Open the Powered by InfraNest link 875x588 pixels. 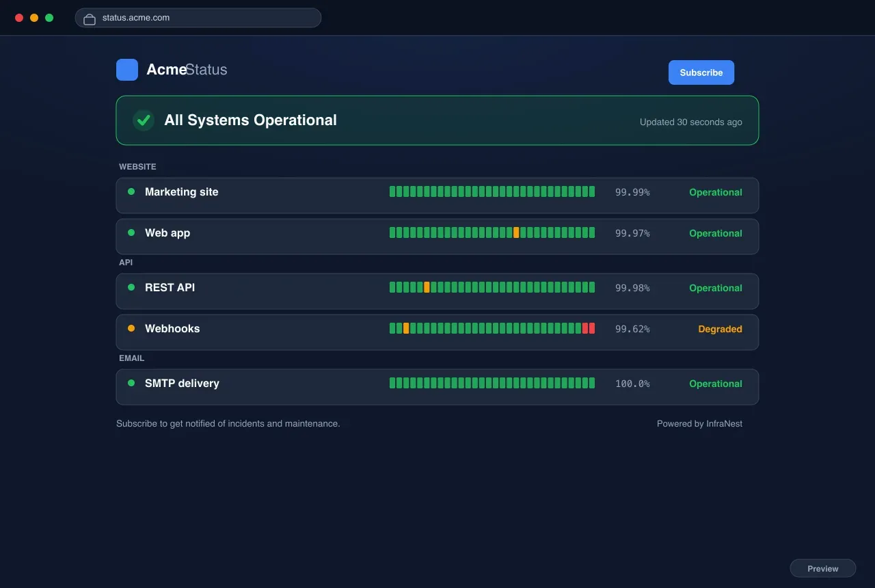point(699,424)
